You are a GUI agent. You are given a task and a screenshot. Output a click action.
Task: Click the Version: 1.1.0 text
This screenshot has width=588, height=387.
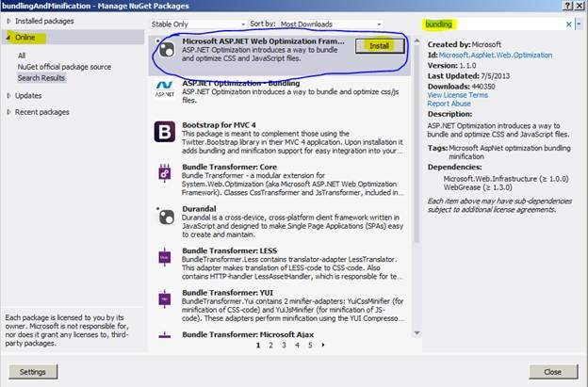coord(452,66)
